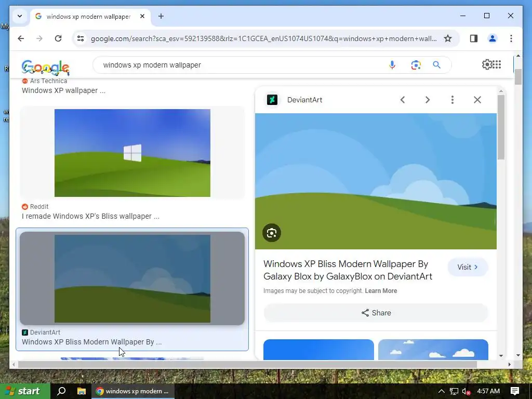Show hidden system tray icons

click(x=441, y=391)
